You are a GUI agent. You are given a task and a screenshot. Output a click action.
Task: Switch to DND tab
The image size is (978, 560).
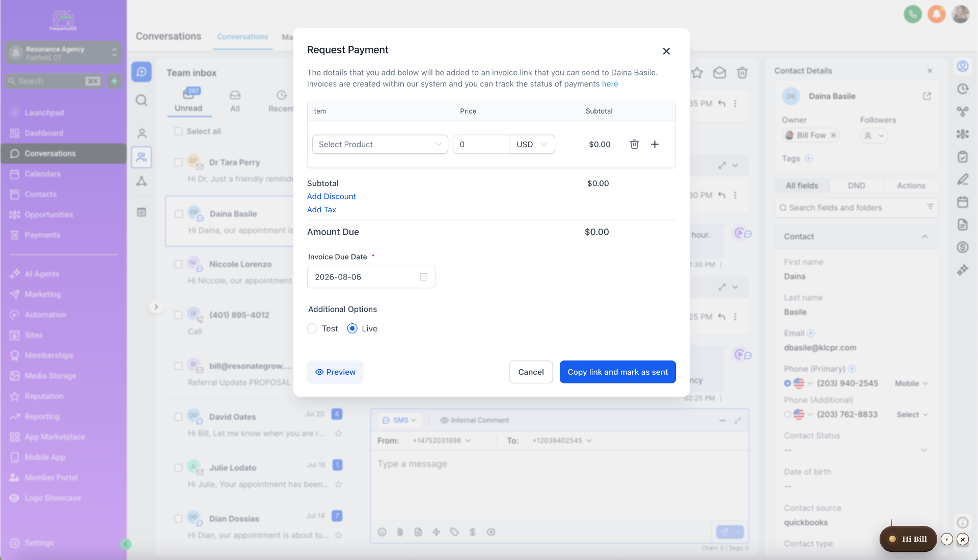[x=856, y=185]
